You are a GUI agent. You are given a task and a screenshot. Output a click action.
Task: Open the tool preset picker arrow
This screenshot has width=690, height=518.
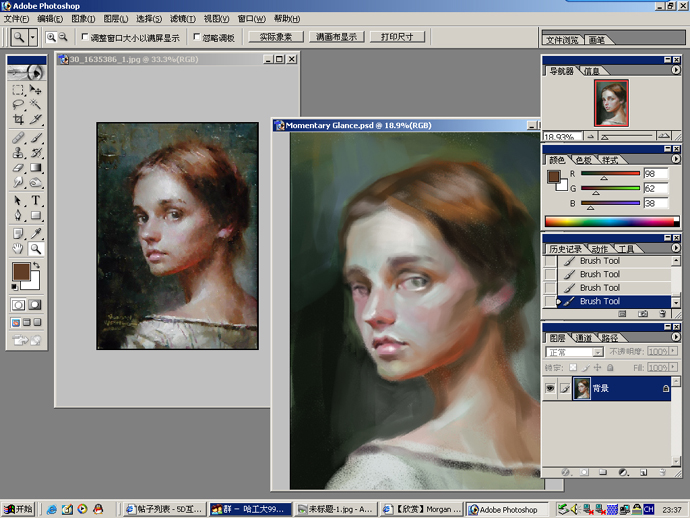33,37
